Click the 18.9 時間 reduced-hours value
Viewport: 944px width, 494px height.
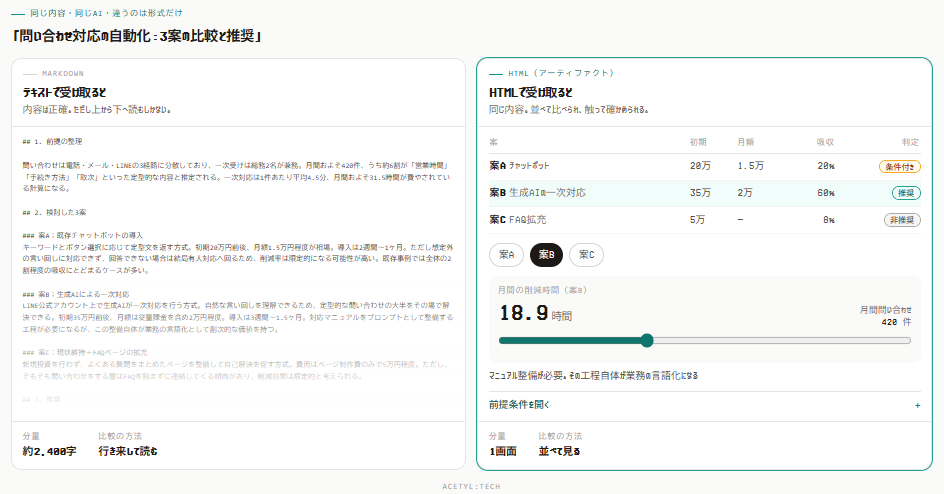coord(535,313)
